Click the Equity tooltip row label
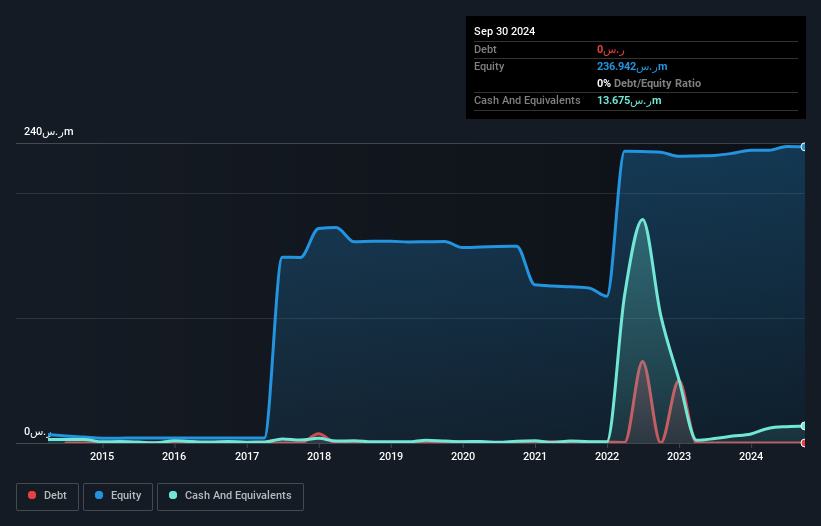The width and height of the screenshot is (821, 526). 489,66
